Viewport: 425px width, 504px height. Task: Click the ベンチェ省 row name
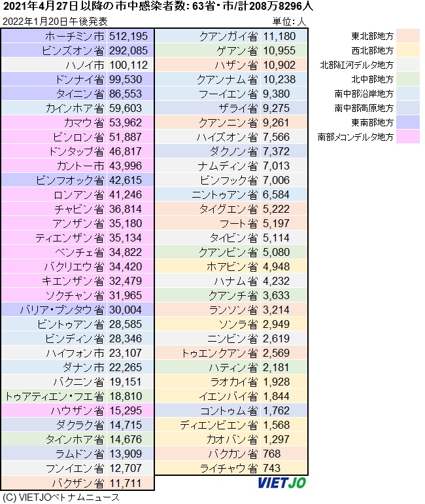(80, 252)
